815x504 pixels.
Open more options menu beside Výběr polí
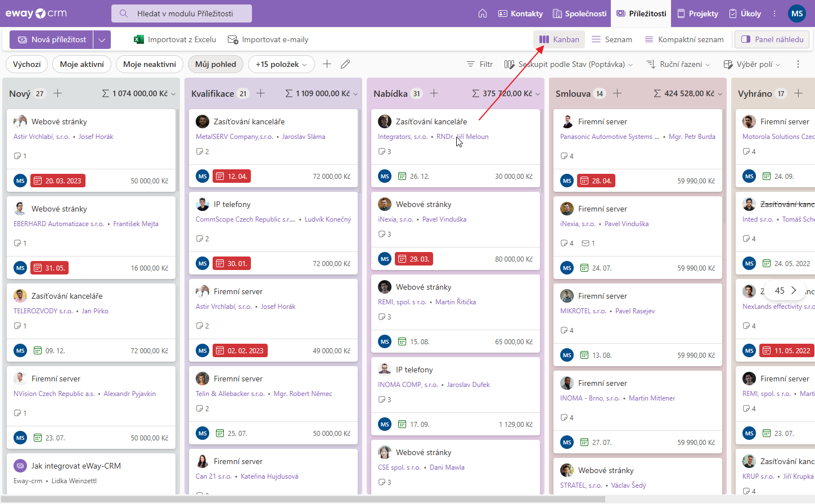(798, 64)
